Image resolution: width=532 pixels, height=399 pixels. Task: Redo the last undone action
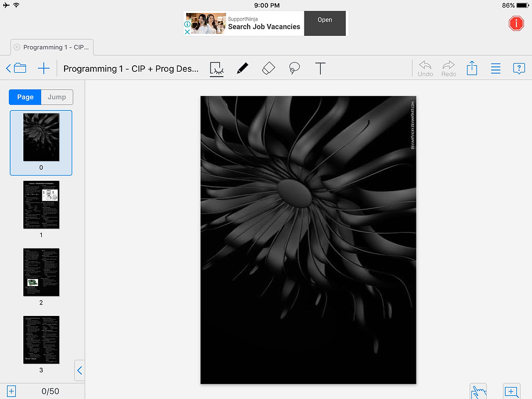pyautogui.click(x=448, y=69)
